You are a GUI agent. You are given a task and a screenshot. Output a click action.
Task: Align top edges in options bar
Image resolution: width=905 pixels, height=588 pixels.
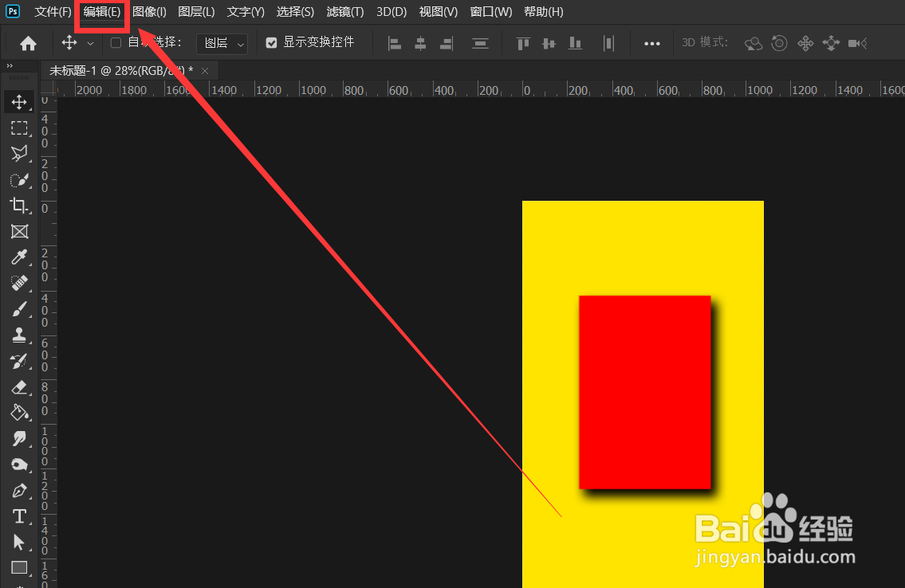(x=524, y=43)
